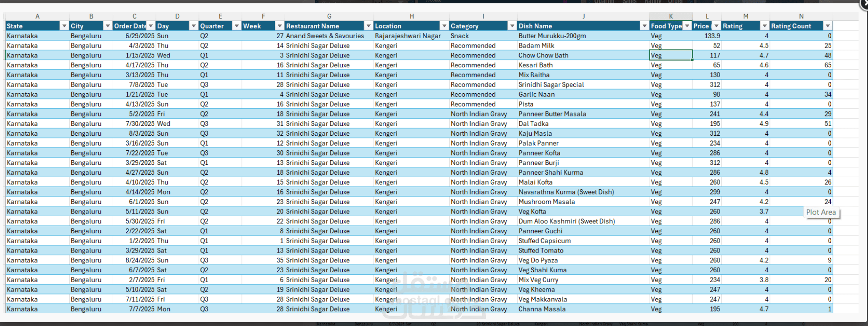Click the 'Mix Raitha' cell

583,75
